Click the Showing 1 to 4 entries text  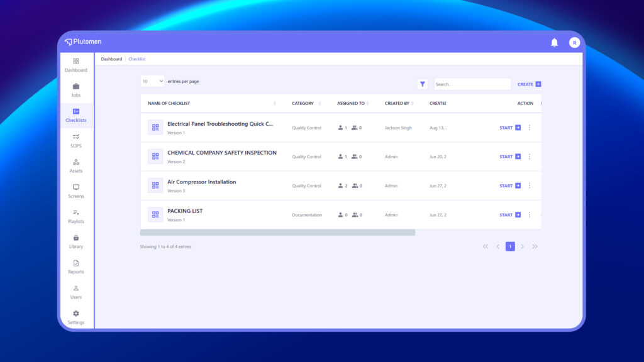point(165,246)
